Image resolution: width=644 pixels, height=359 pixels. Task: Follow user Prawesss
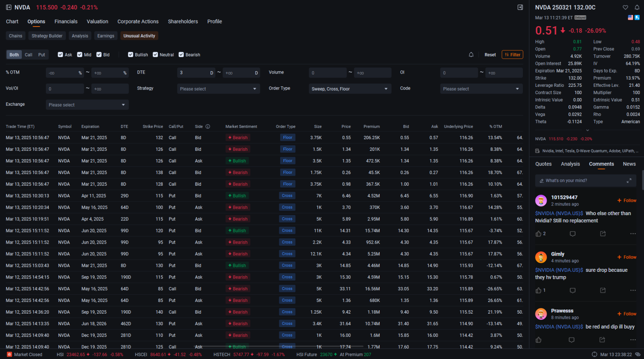pos(627,314)
